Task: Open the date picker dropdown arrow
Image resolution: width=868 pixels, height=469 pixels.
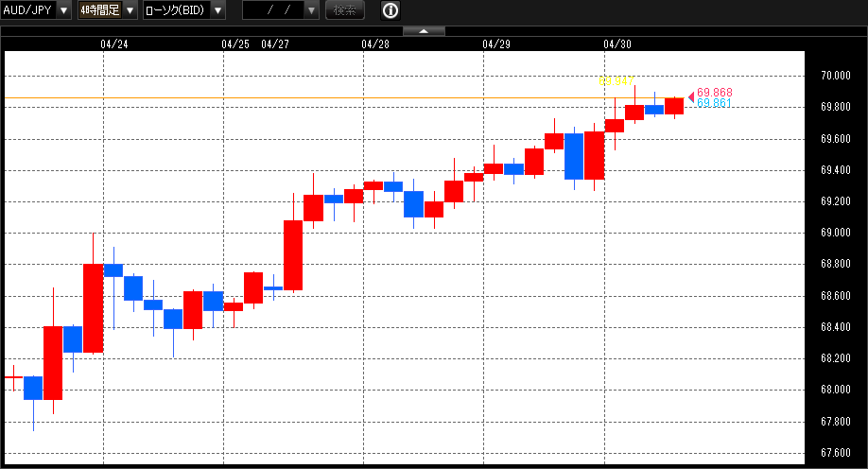Action: [312, 10]
